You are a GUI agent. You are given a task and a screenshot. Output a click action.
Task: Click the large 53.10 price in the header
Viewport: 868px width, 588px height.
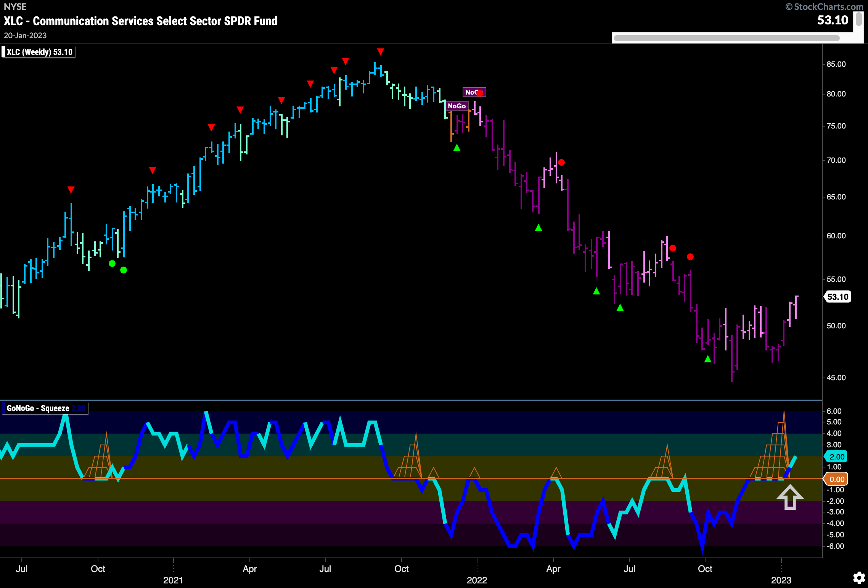[x=833, y=20]
